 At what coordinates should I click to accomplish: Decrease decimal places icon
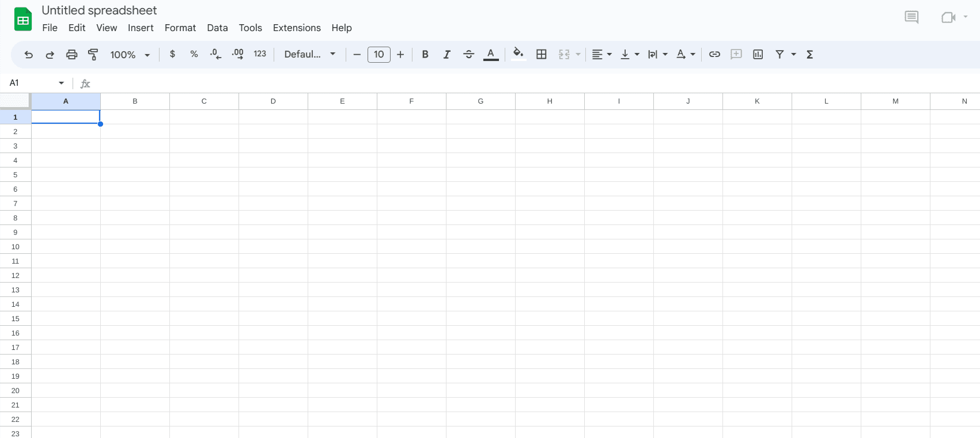tap(215, 54)
